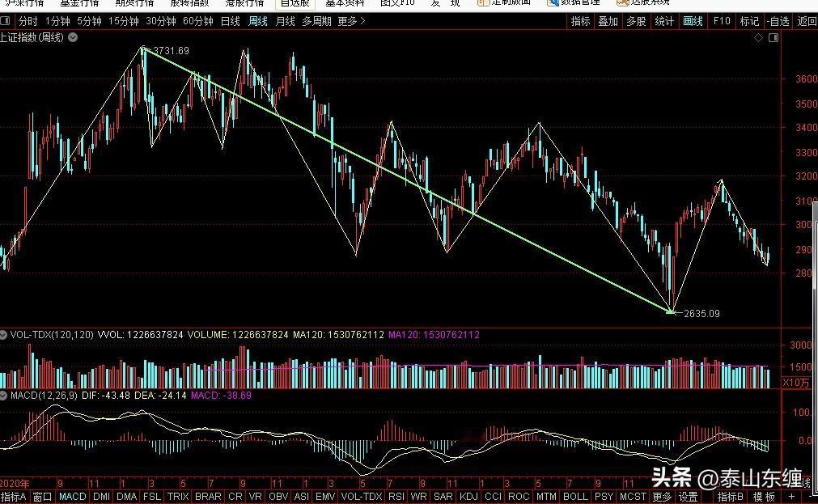Switch to ROC indicator
The width and height of the screenshot is (818, 504).
click(519, 497)
